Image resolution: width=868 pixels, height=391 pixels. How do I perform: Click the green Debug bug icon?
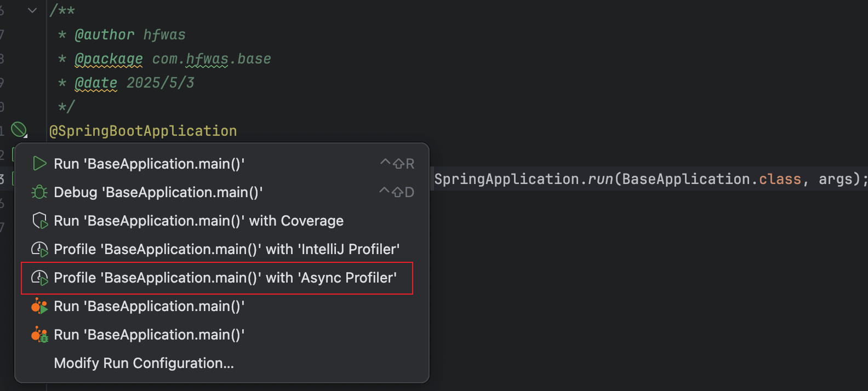(x=39, y=192)
